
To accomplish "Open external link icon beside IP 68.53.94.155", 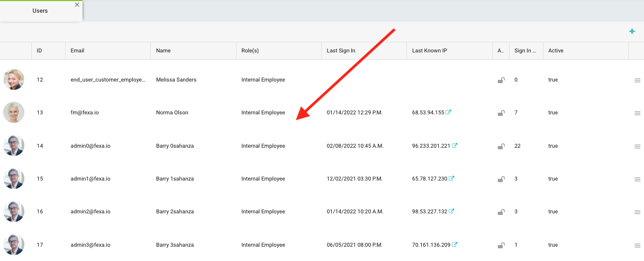I will (449, 112).
